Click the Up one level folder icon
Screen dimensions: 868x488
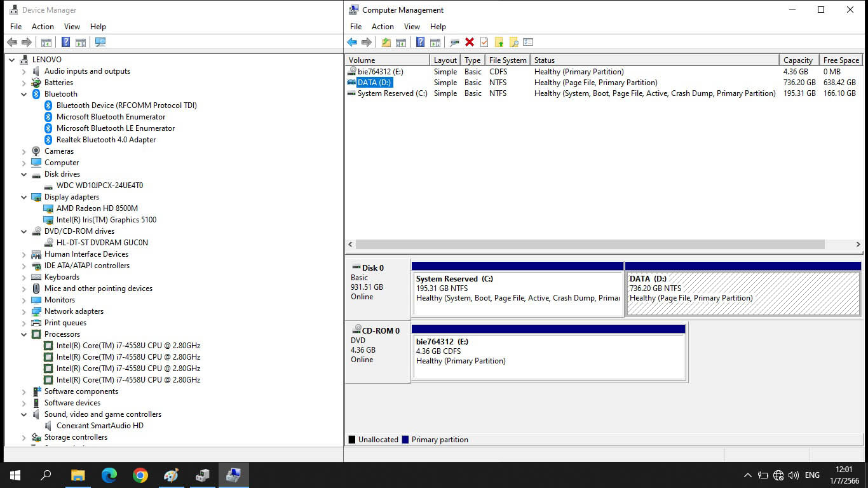pyautogui.click(x=386, y=43)
